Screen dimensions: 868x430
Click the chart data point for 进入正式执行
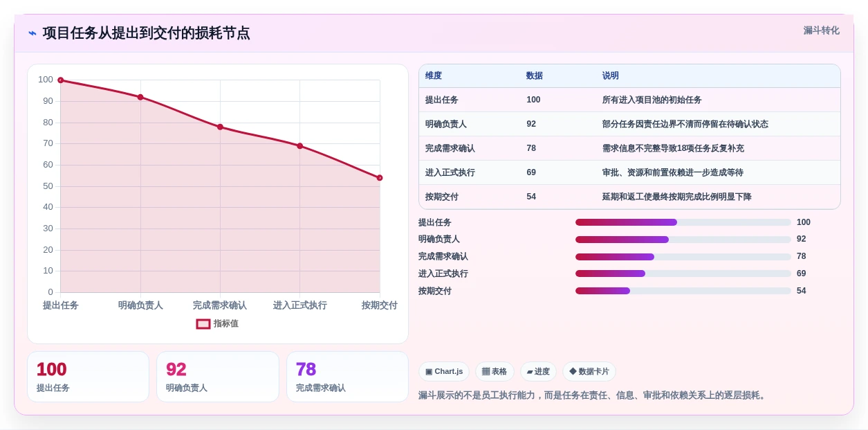point(299,146)
